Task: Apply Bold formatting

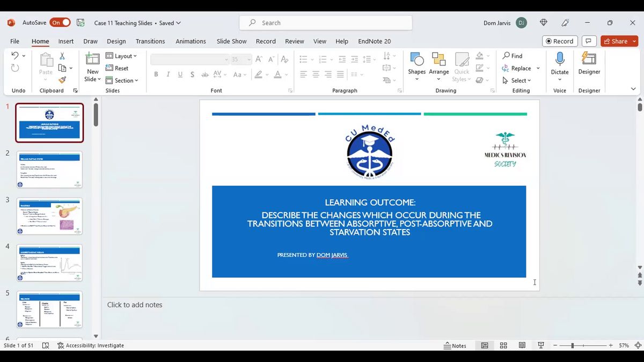Action: (156, 75)
